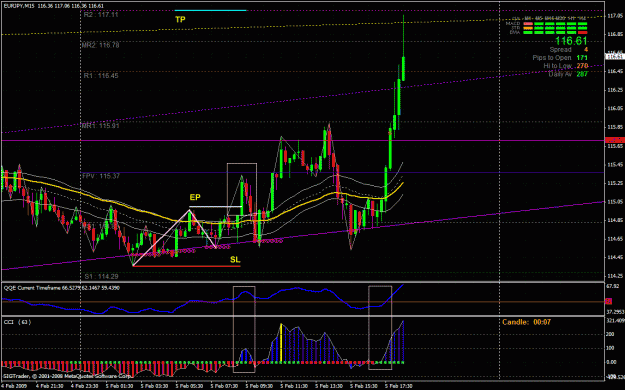Click the Pips to Open value 171
The image size is (625, 390).
(x=582, y=57)
